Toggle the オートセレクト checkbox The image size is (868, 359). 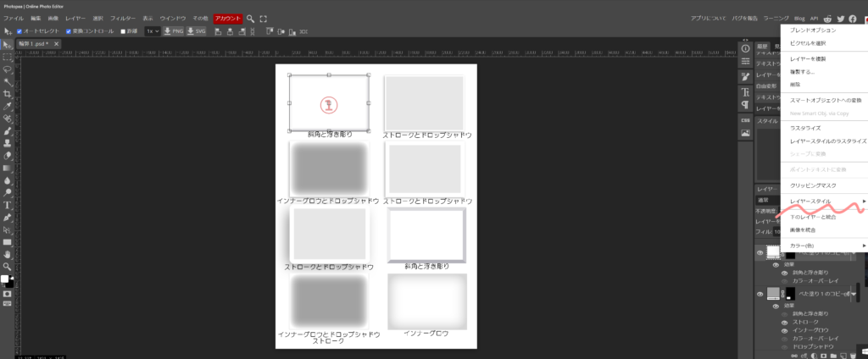pyautogui.click(x=19, y=31)
